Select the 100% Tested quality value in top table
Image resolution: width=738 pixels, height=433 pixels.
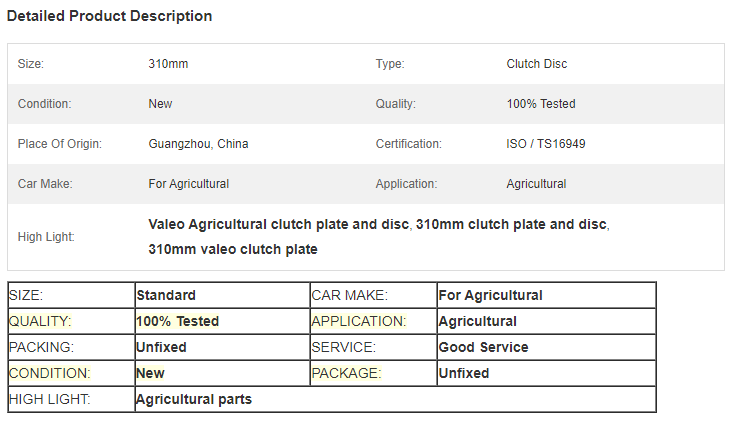pyautogui.click(x=541, y=104)
